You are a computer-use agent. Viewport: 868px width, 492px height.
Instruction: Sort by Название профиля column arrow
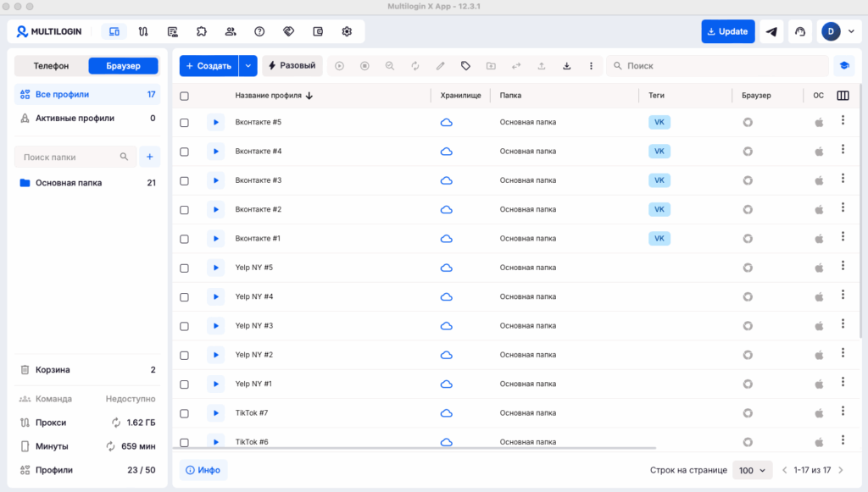click(309, 96)
